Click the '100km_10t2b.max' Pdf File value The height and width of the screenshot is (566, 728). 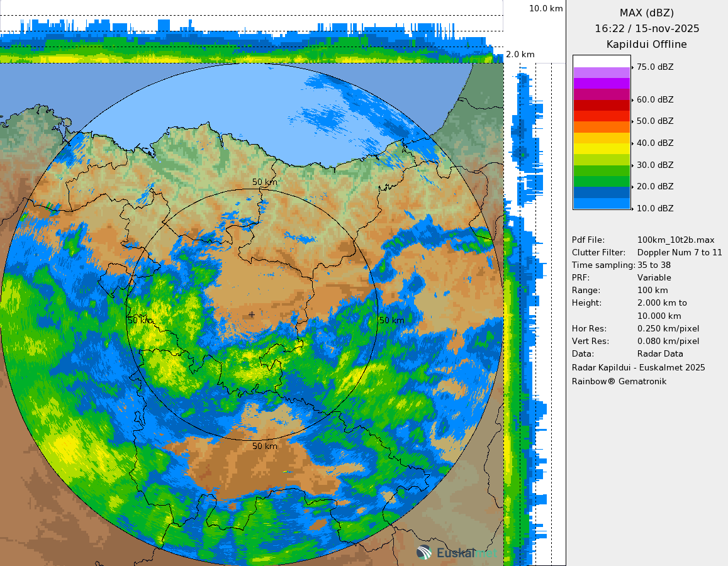pos(676,240)
